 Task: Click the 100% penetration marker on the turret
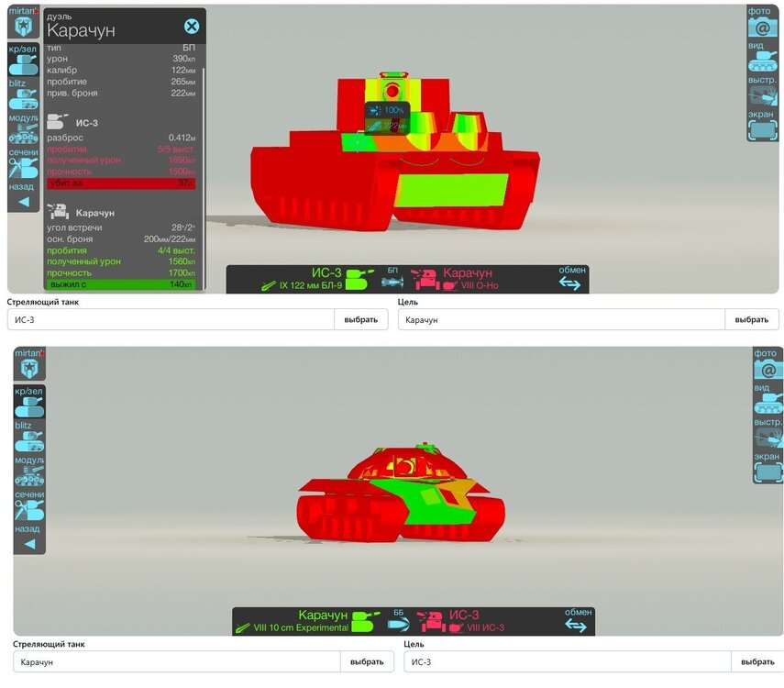[388, 110]
